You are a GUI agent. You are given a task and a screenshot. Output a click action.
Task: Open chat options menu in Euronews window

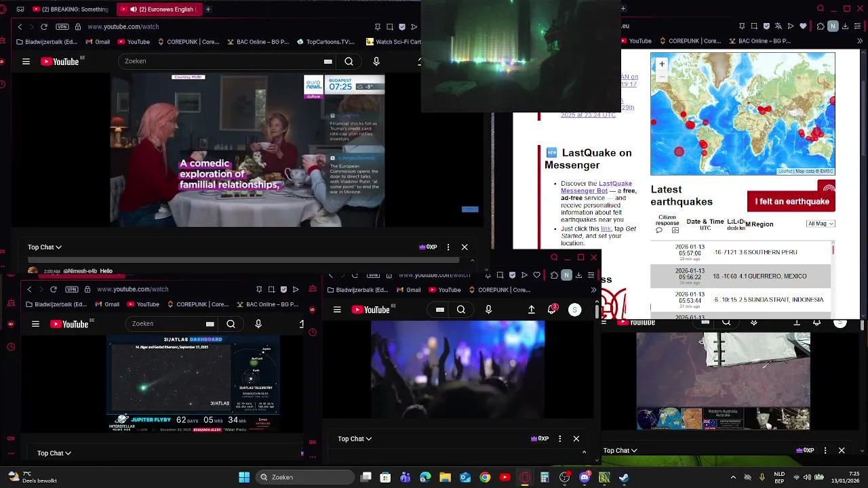pyautogui.click(x=448, y=247)
